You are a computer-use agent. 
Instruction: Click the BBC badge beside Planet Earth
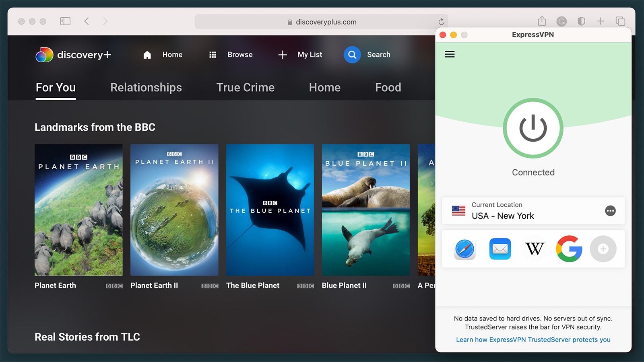[114, 286]
